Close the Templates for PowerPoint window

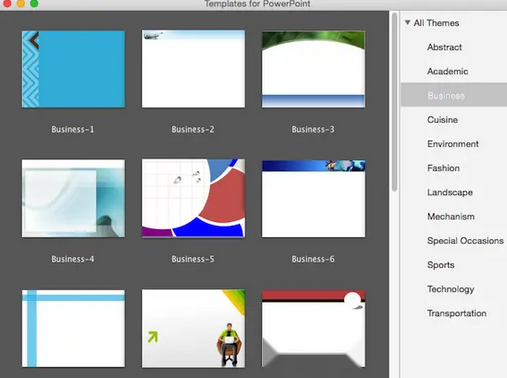pos(7,3)
